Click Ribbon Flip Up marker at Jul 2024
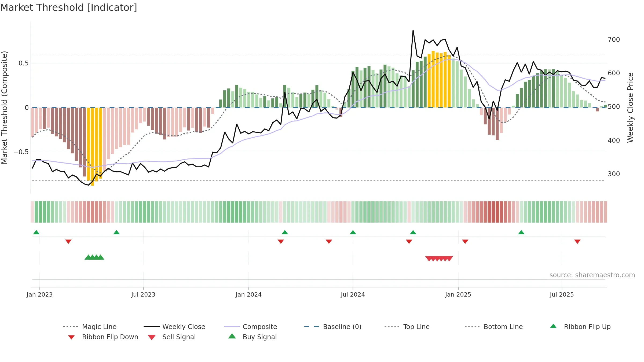644x362 pixels. 353,232
